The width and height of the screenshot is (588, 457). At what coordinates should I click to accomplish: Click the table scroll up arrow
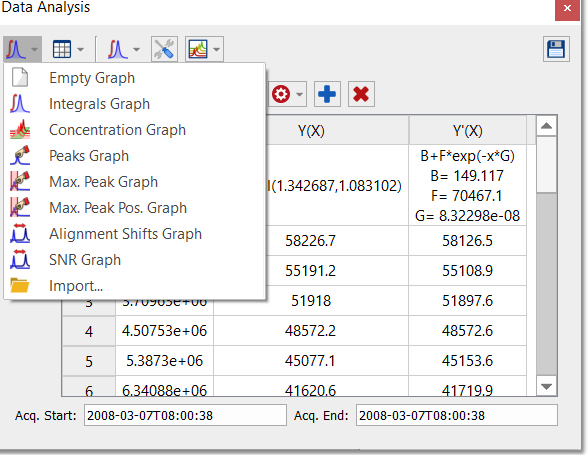546,126
